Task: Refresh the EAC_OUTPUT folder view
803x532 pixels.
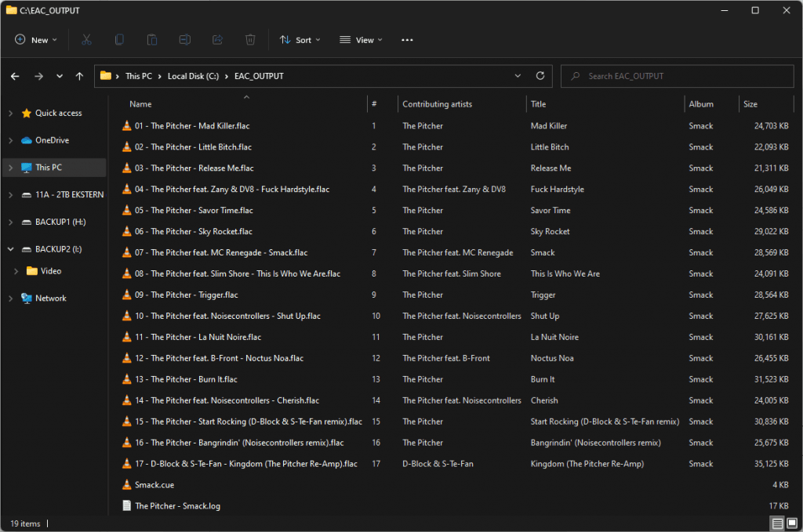Action: coord(540,76)
